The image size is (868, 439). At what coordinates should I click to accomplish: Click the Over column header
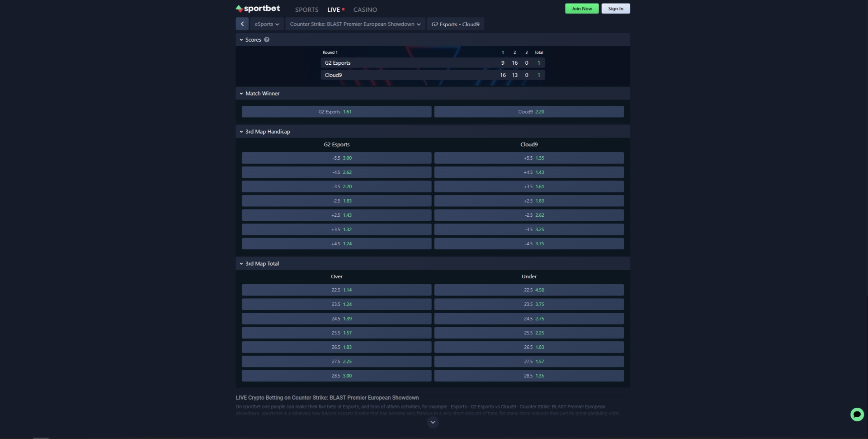coord(336,277)
